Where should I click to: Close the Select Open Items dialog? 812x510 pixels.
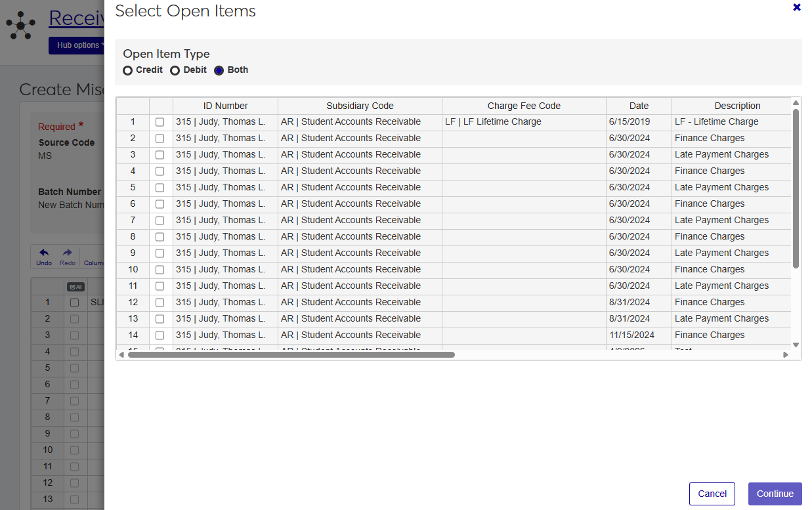coord(797,7)
